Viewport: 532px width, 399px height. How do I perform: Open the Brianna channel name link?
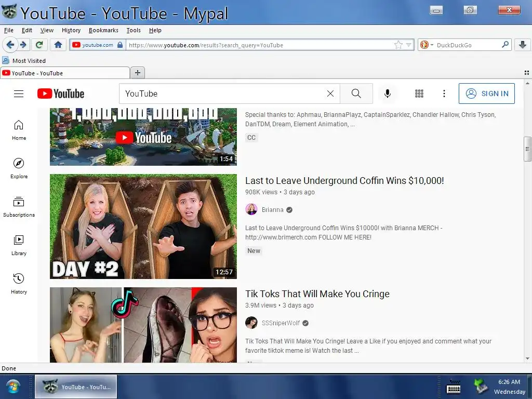(272, 210)
